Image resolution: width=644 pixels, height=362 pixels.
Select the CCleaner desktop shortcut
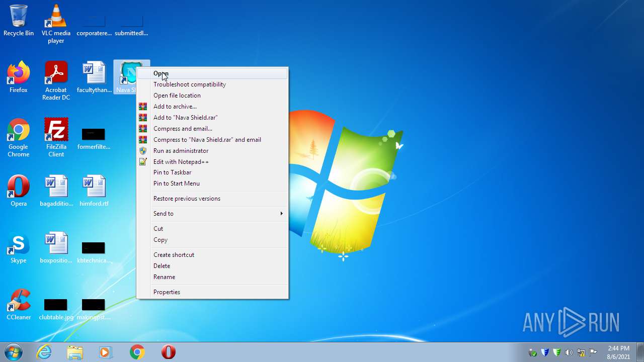point(19,305)
